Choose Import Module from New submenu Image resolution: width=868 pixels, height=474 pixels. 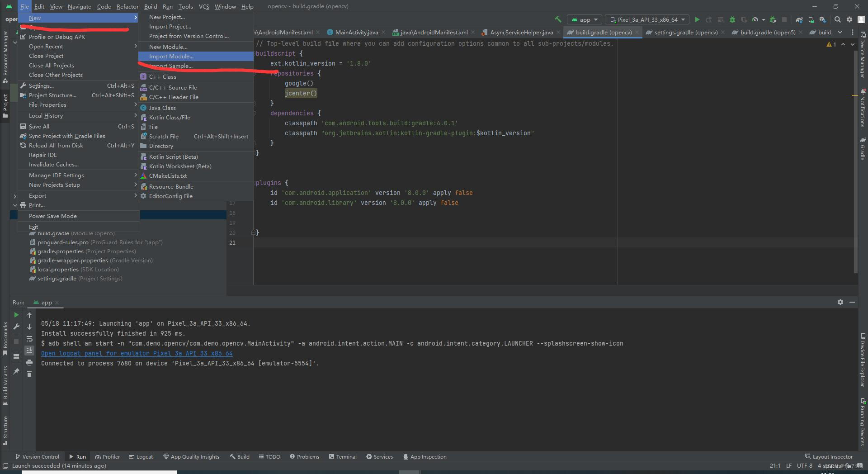click(x=196, y=56)
